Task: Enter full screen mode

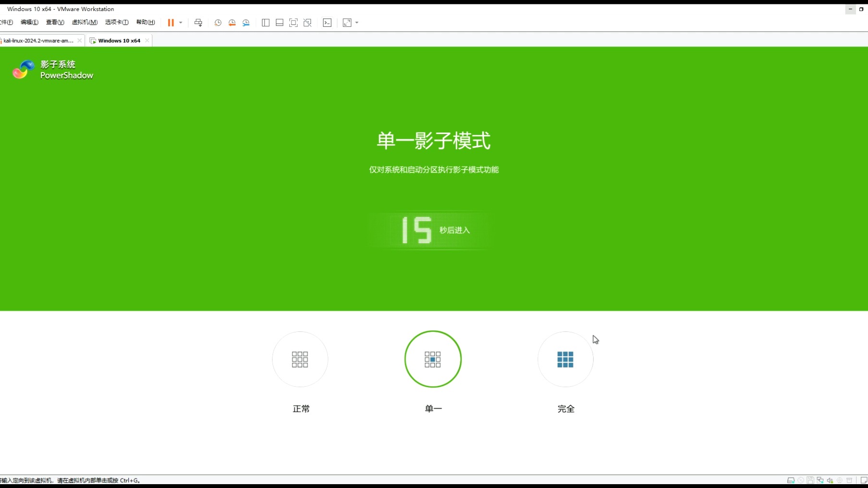Action: coord(293,23)
